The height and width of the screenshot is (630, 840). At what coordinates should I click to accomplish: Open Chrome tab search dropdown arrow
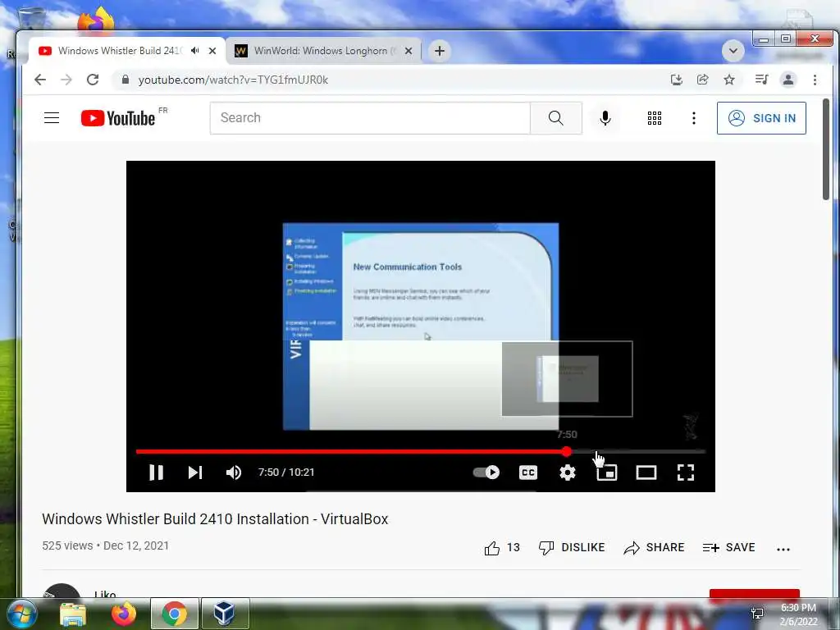tap(733, 51)
